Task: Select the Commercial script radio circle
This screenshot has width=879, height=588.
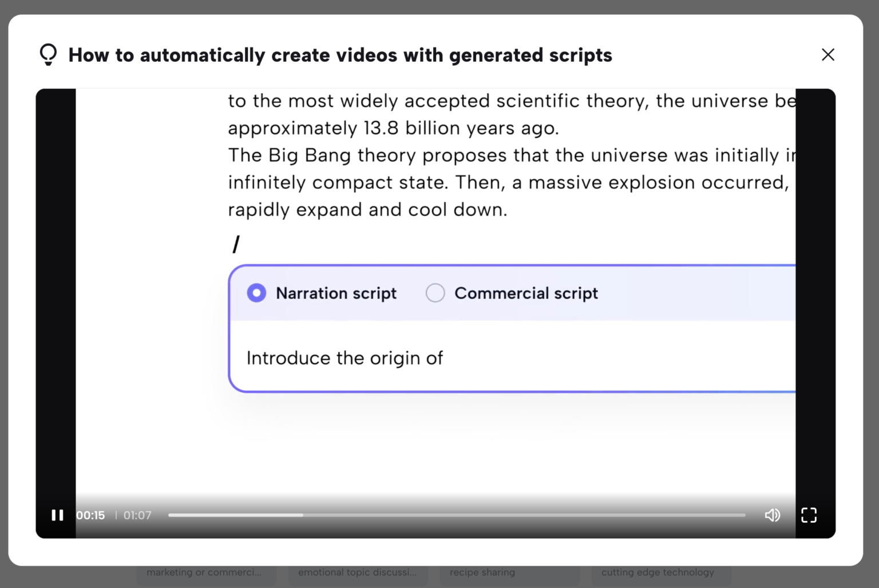Action: 435,293
